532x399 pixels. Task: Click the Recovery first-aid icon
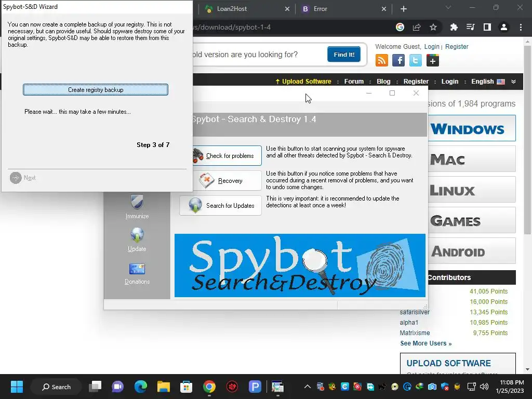pos(207,180)
